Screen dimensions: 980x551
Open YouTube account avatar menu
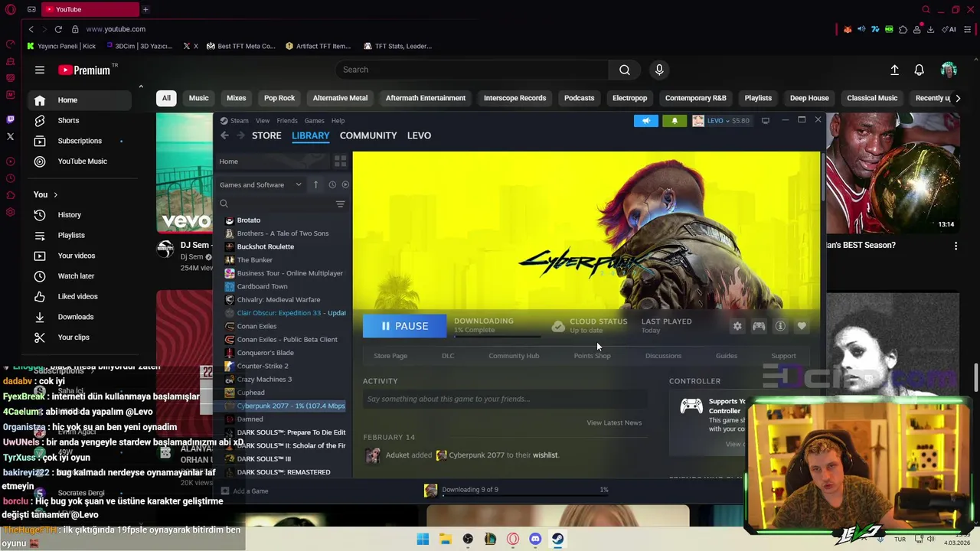949,70
